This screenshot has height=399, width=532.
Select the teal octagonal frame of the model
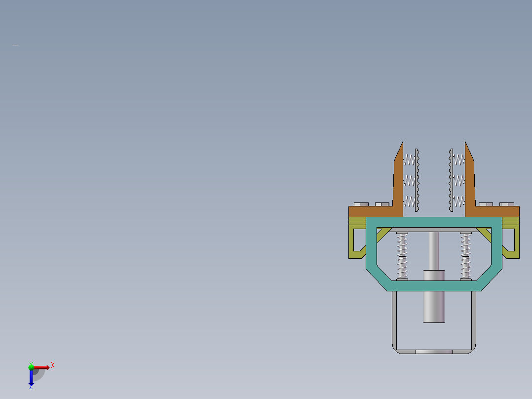(434, 286)
